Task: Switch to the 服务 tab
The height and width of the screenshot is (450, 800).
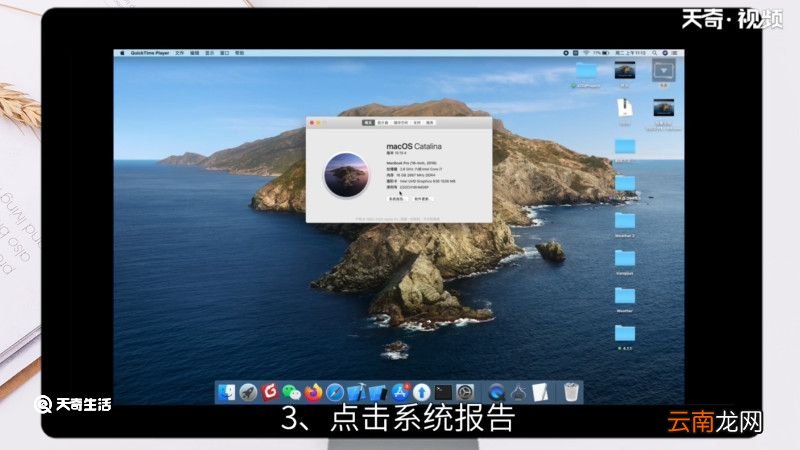Action: pos(430,123)
